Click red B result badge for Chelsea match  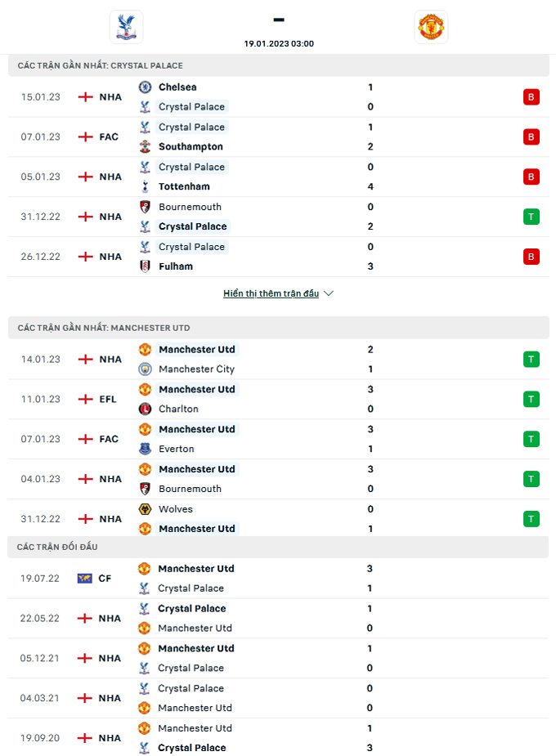click(531, 97)
